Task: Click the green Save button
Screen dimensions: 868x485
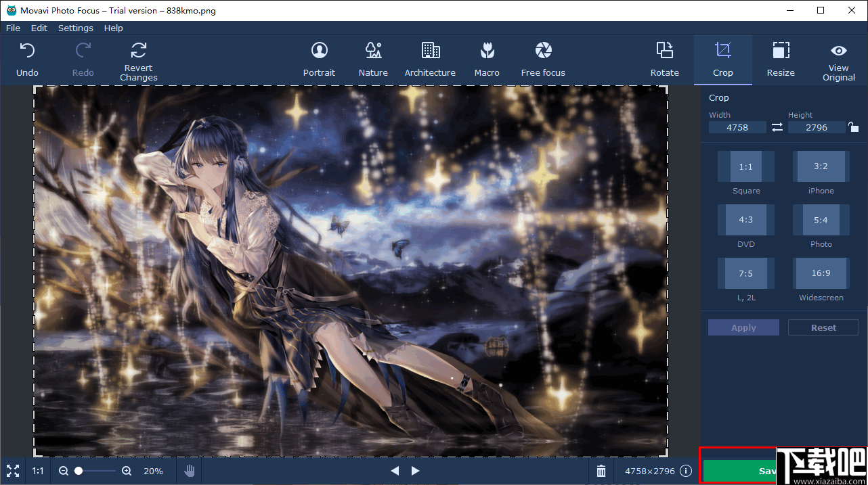Action: tap(739, 471)
